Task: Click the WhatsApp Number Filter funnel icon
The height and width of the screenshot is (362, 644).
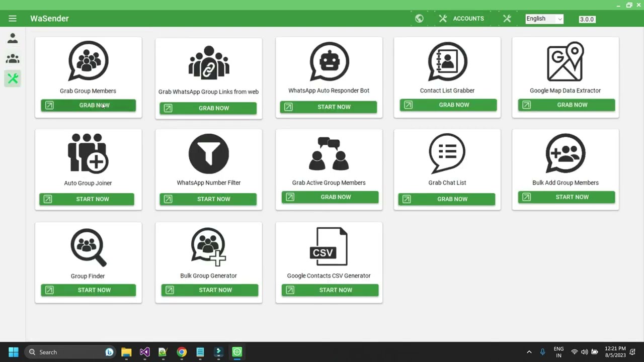Action: (x=209, y=153)
